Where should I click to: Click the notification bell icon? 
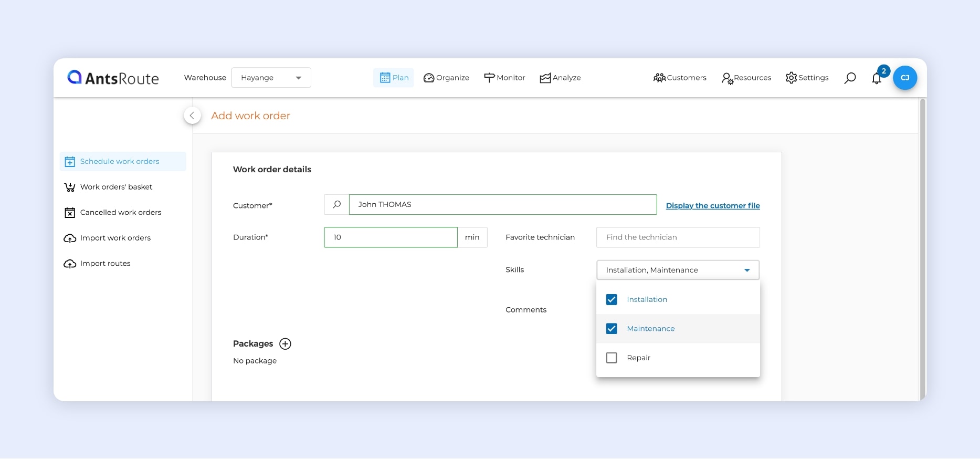click(876, 79)
